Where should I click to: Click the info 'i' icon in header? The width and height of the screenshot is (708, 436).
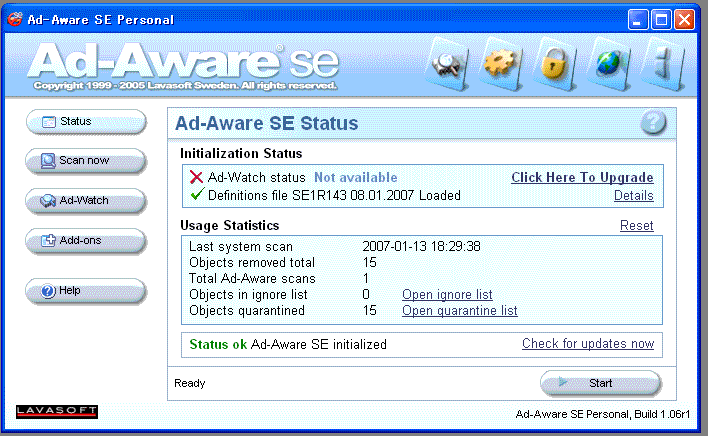(662, 65)
